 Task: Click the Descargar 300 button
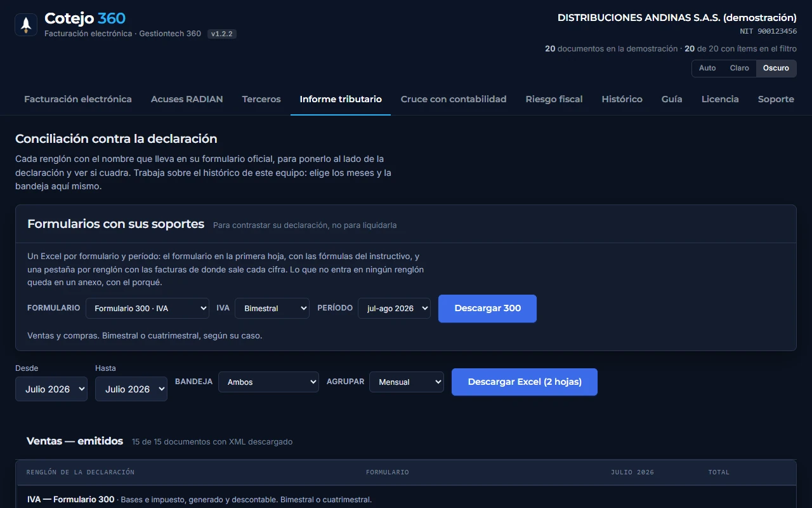(x=487, y=308)
